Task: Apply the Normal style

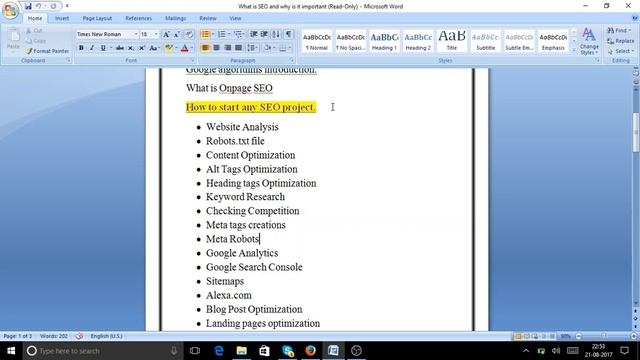Action: point(317,41)
